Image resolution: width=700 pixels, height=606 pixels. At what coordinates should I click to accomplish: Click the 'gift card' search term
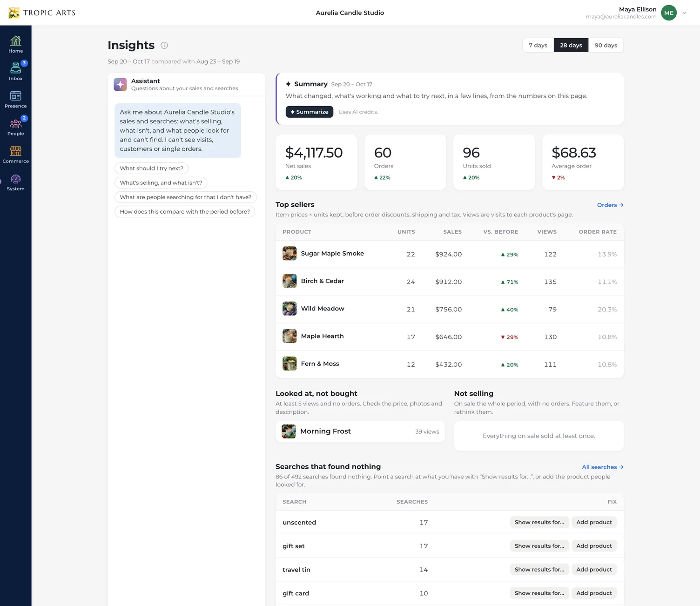296,593
